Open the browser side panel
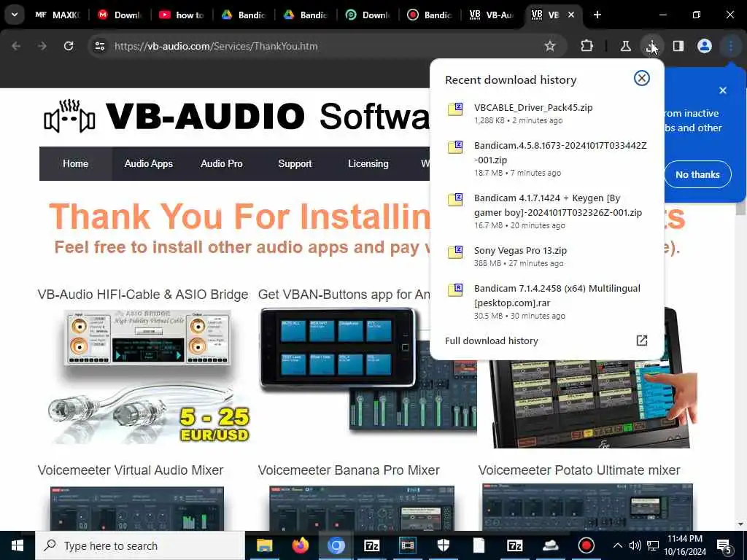 (x=678, y=46)
